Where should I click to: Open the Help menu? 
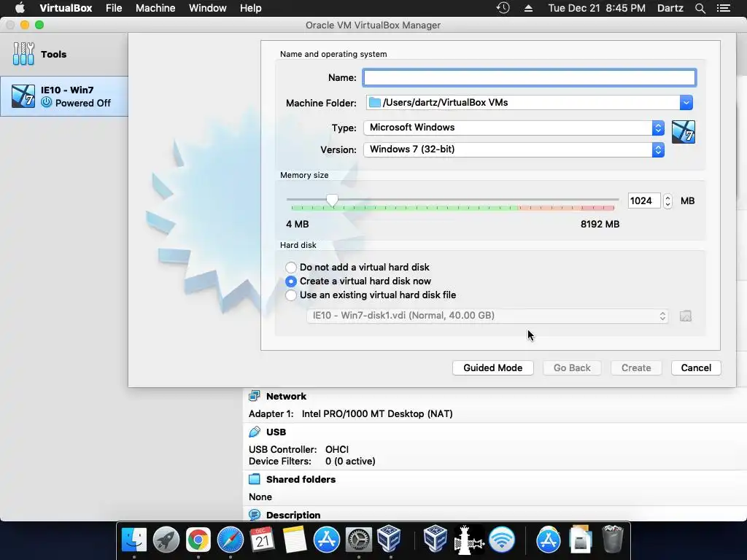tap(251, 8)
